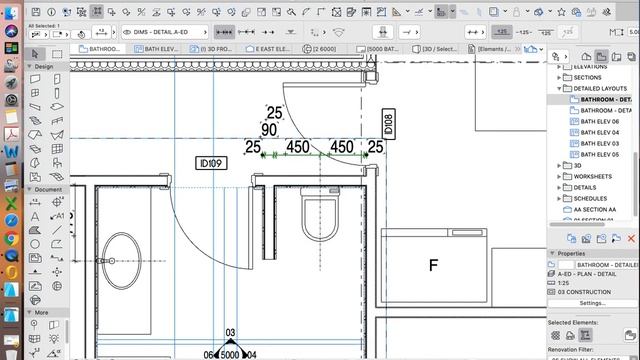Expand the SECTIONS folder

coord(559,77)
